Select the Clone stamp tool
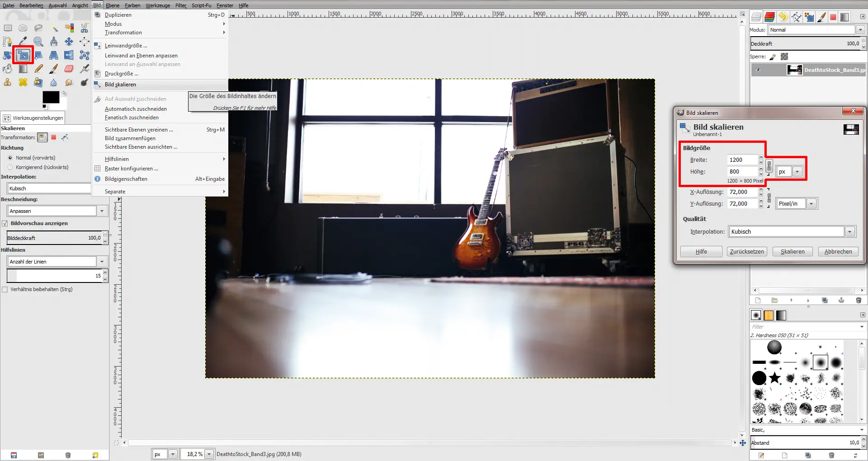 (8, 82)
